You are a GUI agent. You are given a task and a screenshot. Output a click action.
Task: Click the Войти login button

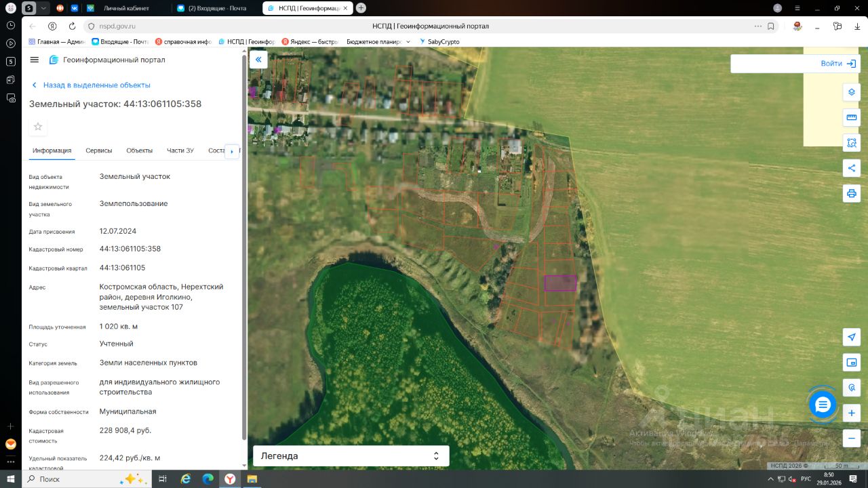pos(840,64)
